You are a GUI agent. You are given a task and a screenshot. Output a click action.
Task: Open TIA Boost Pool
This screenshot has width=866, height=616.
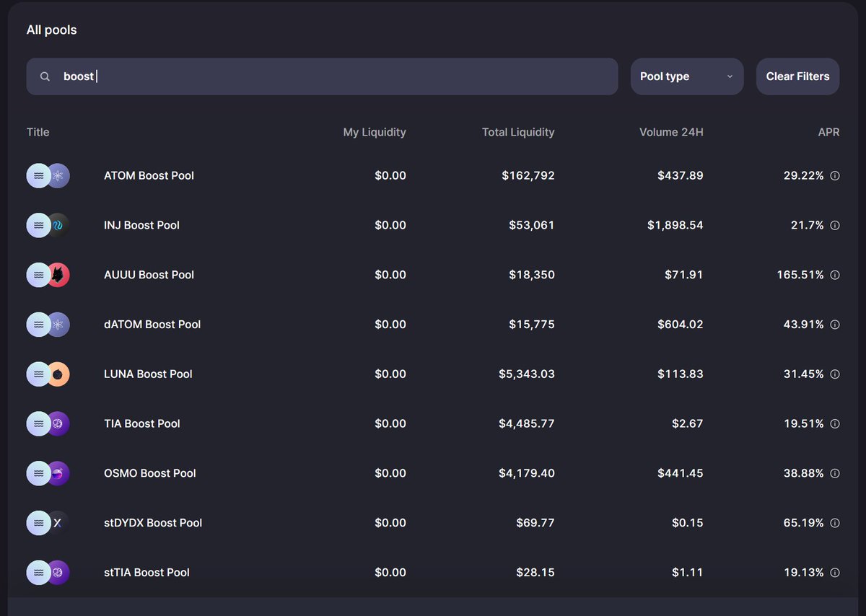tap(142, 423)
